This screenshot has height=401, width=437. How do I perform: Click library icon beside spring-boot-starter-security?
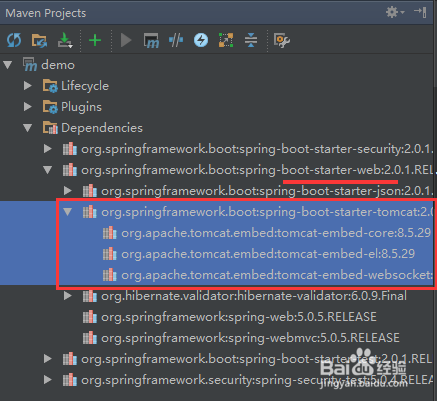[70, 149]
